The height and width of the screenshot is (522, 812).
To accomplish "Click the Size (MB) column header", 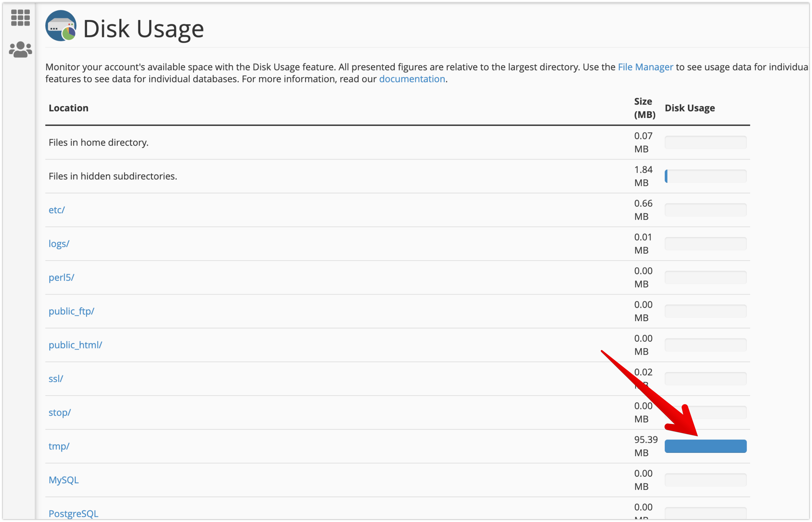I will (644, 108).
